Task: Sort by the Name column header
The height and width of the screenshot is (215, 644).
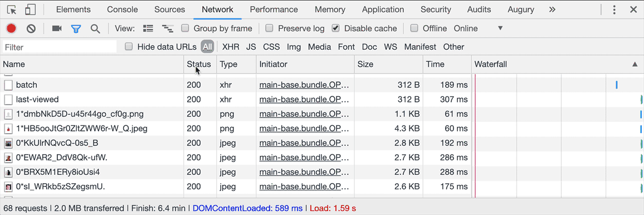Action: [x=91, y=64]
